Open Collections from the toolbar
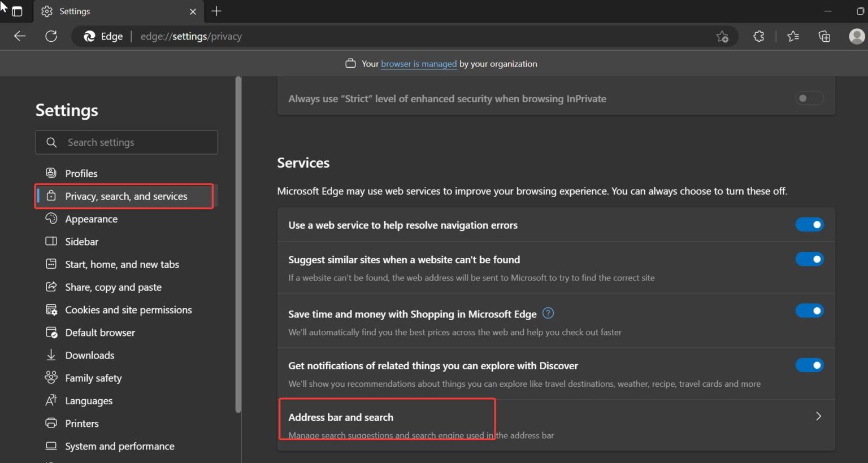Image resolution: width=868 pixels, height=463 pixels. (x=824, y=36)
